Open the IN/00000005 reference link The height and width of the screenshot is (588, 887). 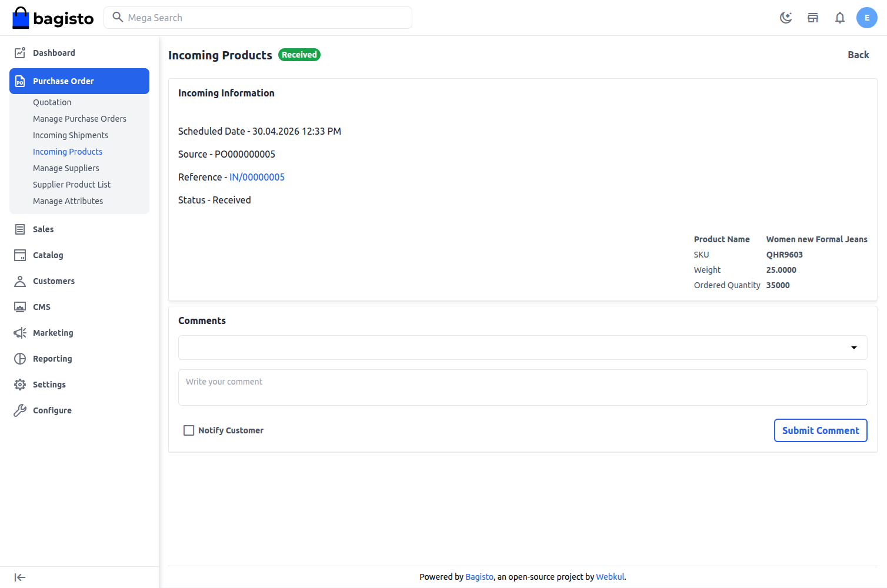coord(257,176)
